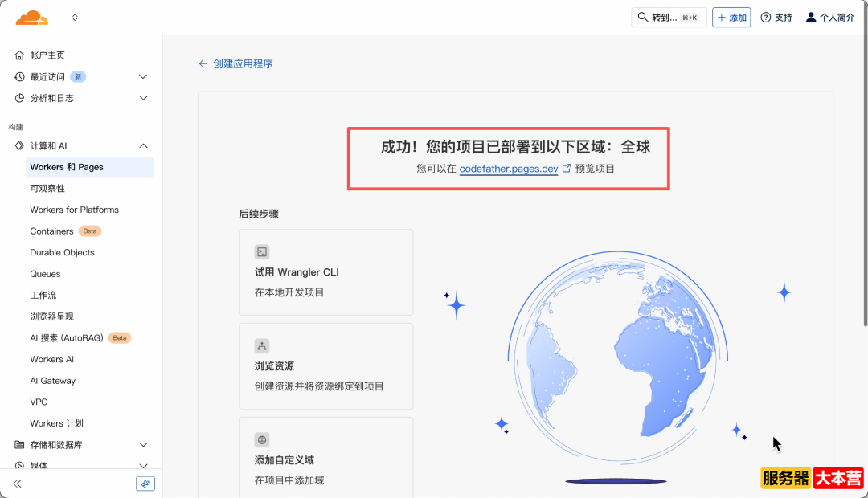
Task: Open the feedback megaphone icon at bottom
Action: click(x=145, y=483)
